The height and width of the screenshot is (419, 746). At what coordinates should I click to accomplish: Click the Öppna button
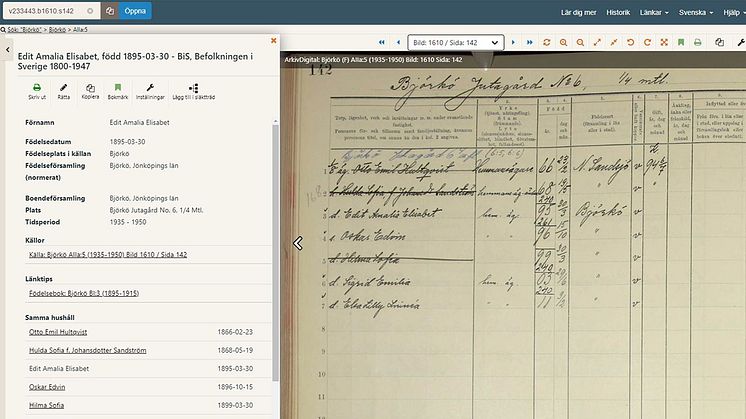pos(135,10)
